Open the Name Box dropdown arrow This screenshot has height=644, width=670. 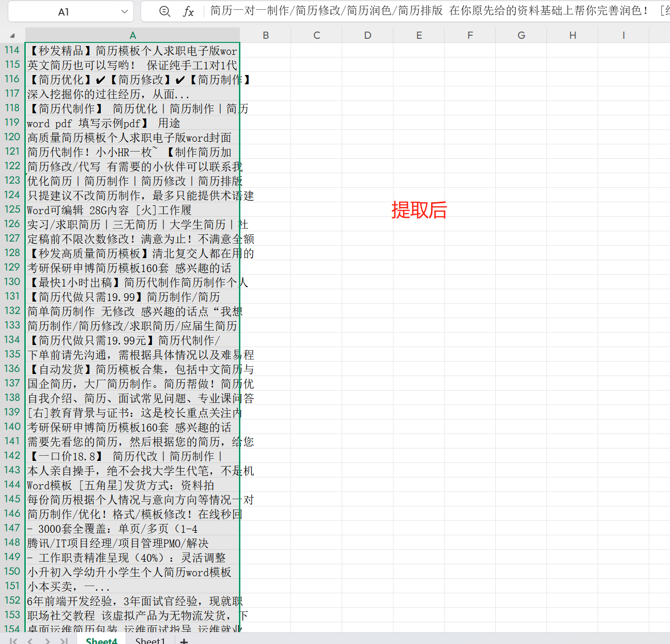coord(124,11)
